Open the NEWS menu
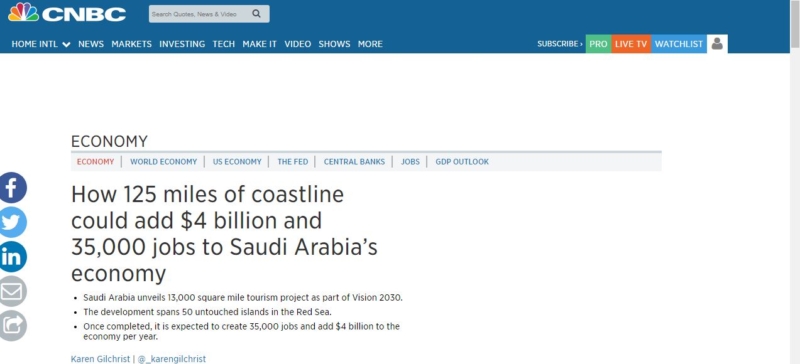Image resolution: width=800 pixels, height=364 pixels. [x=91, y=44]
